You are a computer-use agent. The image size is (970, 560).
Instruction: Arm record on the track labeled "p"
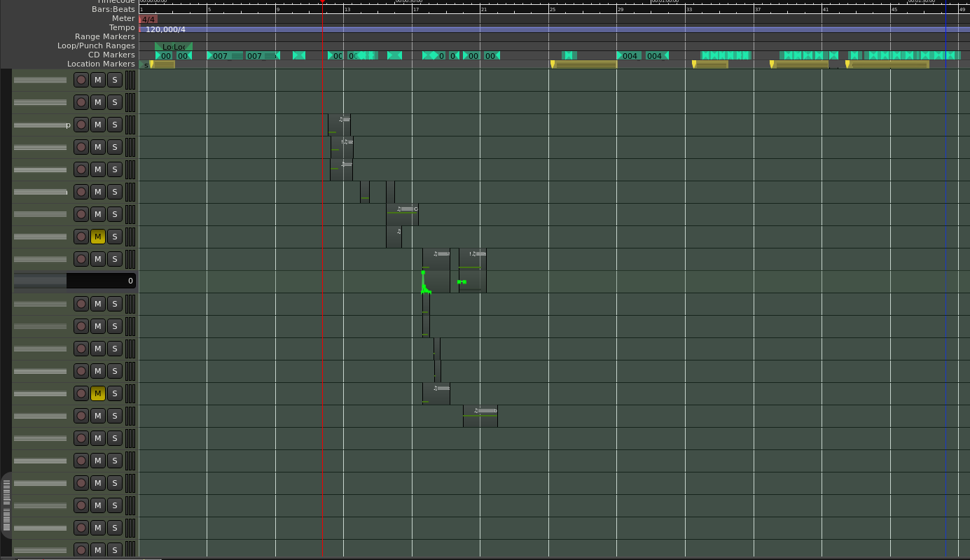pyautogui.click(x=81, y=125)
